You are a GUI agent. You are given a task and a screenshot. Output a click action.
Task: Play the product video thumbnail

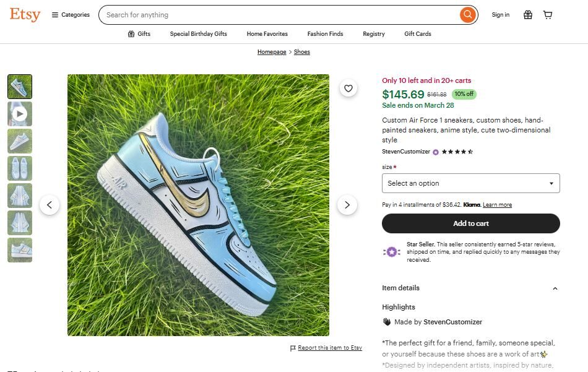(x=19, y=114)
